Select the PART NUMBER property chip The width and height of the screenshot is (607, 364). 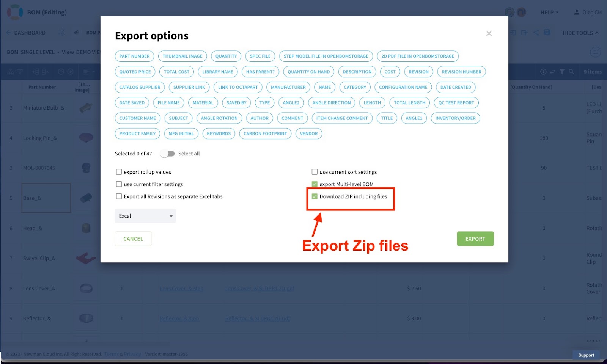tap(134, 56)
